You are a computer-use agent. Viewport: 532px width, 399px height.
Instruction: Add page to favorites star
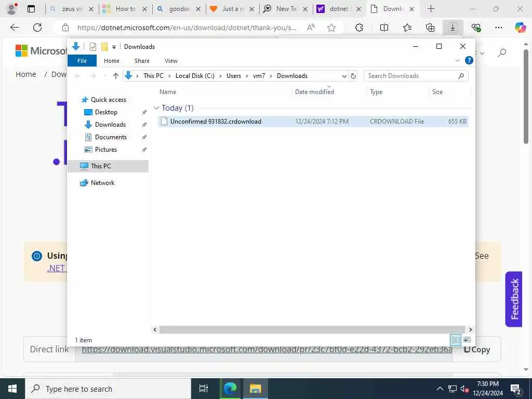coord(331,28)
